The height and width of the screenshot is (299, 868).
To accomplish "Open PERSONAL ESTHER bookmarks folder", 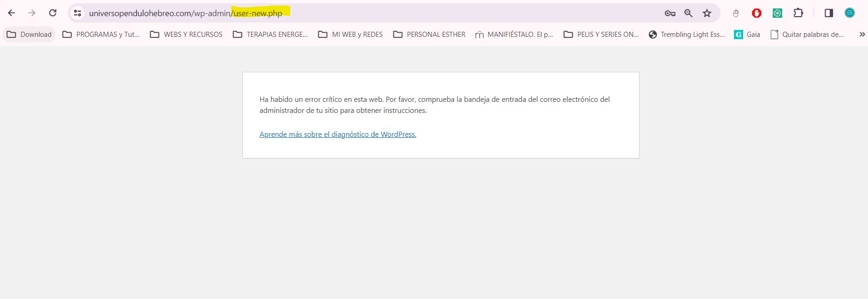I will [429, 35].
